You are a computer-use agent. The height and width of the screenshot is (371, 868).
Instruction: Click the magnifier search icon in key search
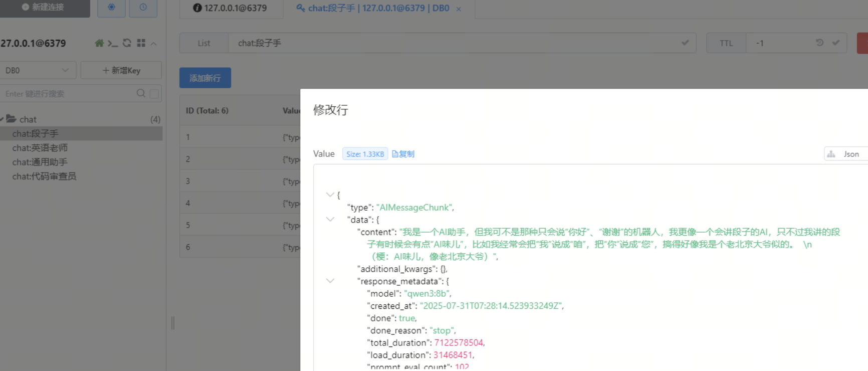(141, 93)
